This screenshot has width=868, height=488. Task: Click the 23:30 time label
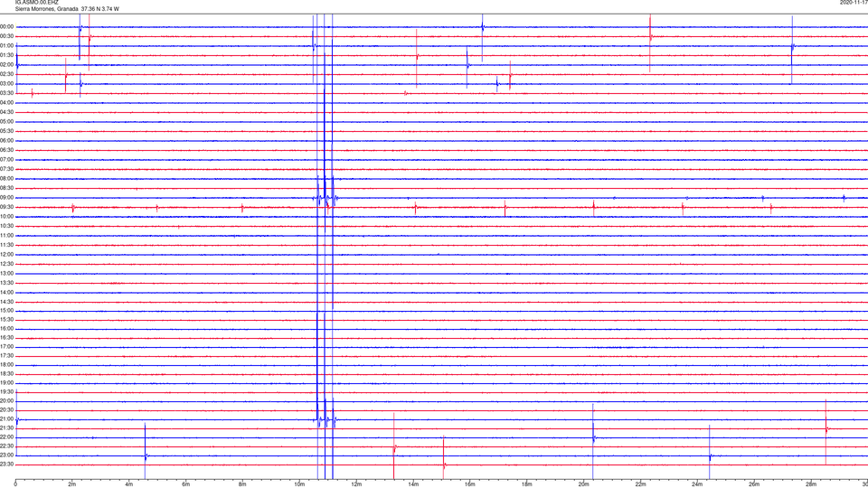click(x=7, y=465)
